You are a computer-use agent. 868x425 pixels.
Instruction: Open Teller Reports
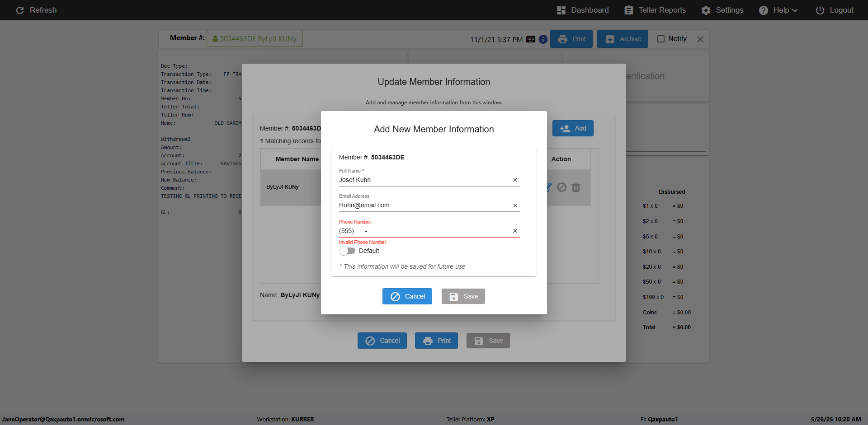(x=655, y=10)
